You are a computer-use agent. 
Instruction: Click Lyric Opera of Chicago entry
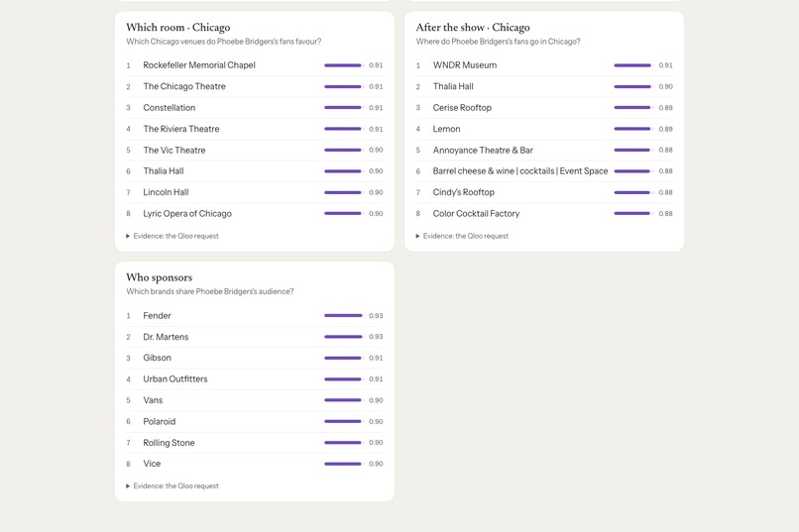pos(255,213)
